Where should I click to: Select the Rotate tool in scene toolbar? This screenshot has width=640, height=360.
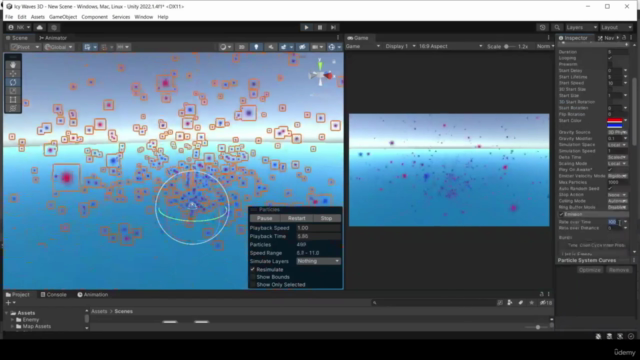(13, 82)
